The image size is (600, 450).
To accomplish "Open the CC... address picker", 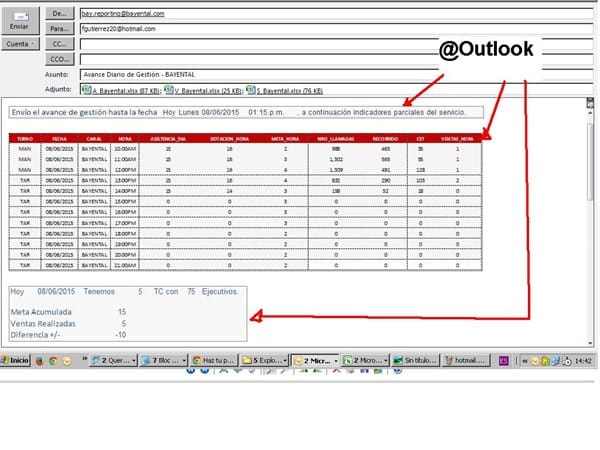I will 60,44.
